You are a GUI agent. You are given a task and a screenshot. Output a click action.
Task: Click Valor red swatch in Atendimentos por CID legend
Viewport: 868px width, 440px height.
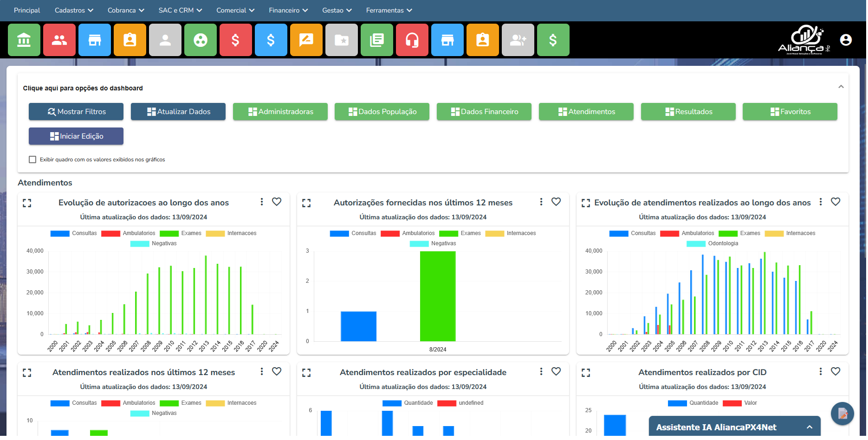[732, 403]
